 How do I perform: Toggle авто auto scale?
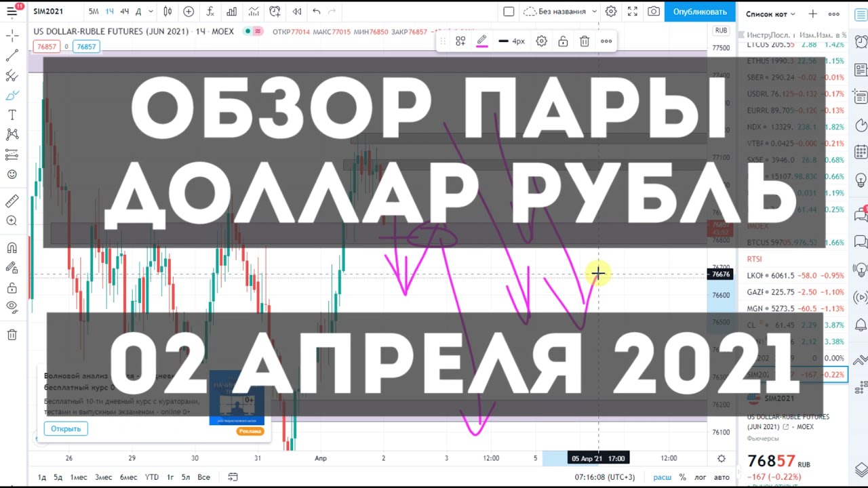click(722, 477)
